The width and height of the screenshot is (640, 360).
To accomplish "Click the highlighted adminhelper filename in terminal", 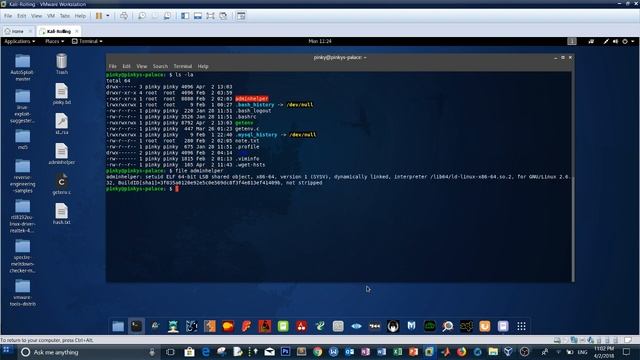I will pos(252,99).
